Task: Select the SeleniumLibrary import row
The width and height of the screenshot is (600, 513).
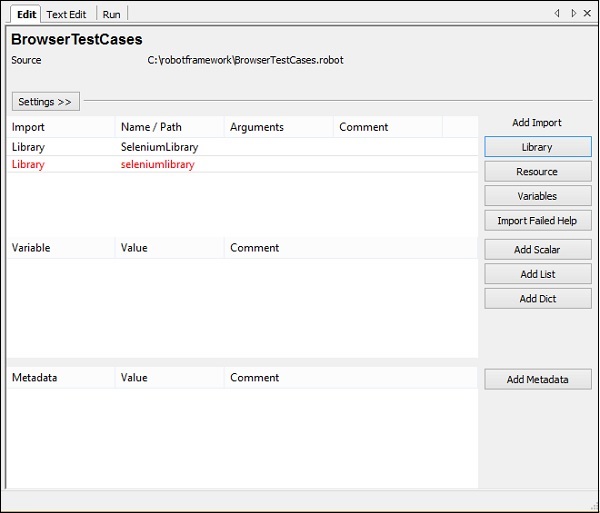Action: [158, 147]
